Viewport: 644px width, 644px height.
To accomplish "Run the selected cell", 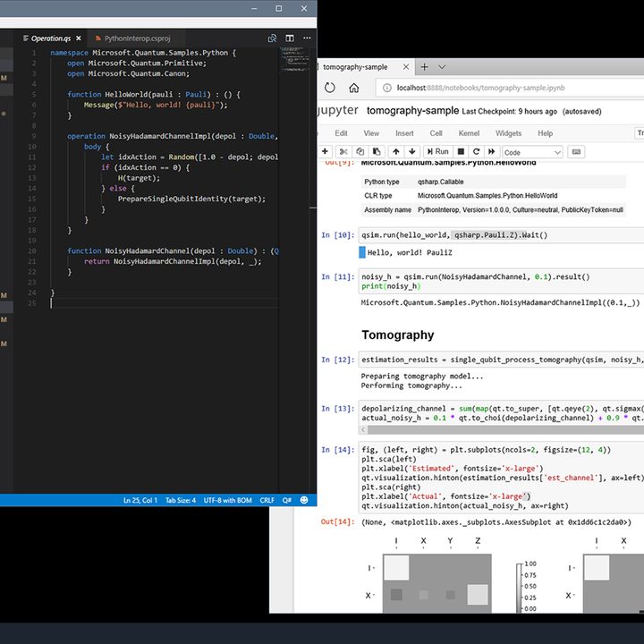I will tap(437, 151).
